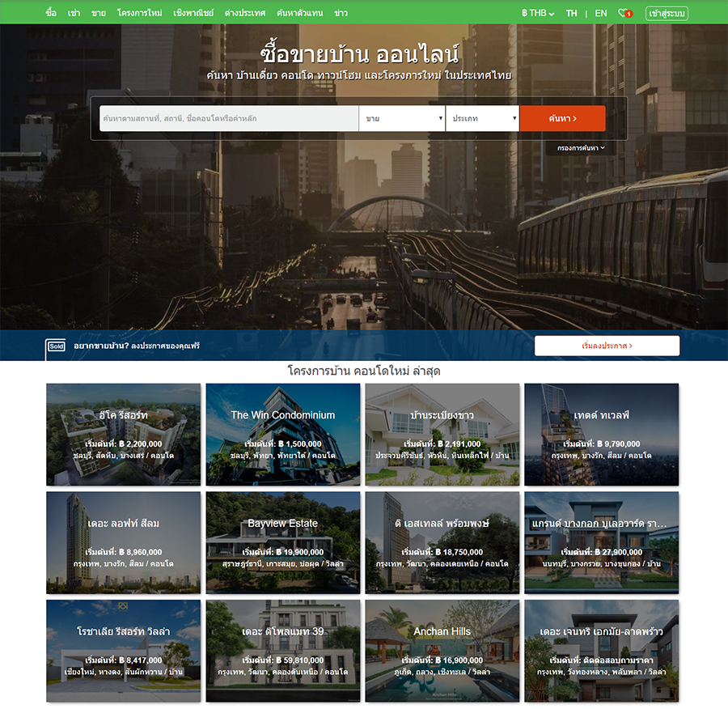Select the เช่า menu item
This screenshot has width=728, height=709.
[x=74, y=13]
